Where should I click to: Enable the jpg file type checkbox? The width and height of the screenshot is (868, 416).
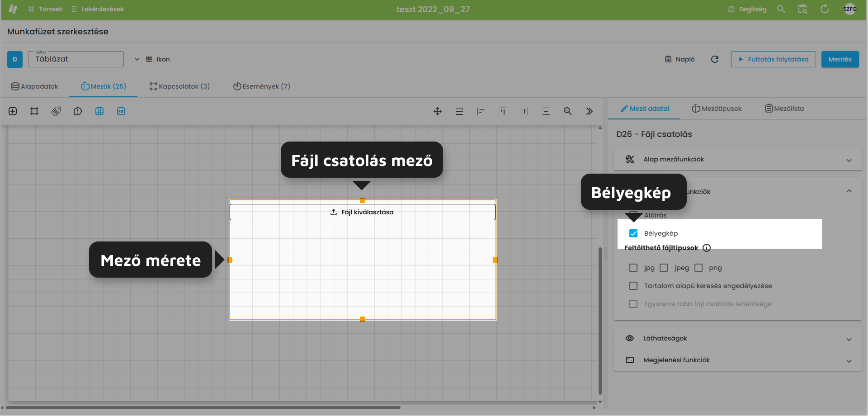coord(633,268)
